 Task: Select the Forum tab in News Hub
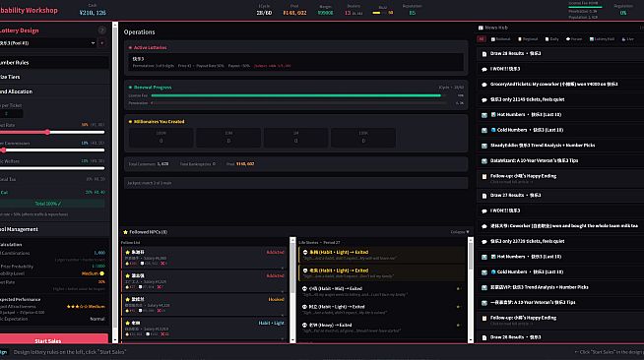point(574,39)
